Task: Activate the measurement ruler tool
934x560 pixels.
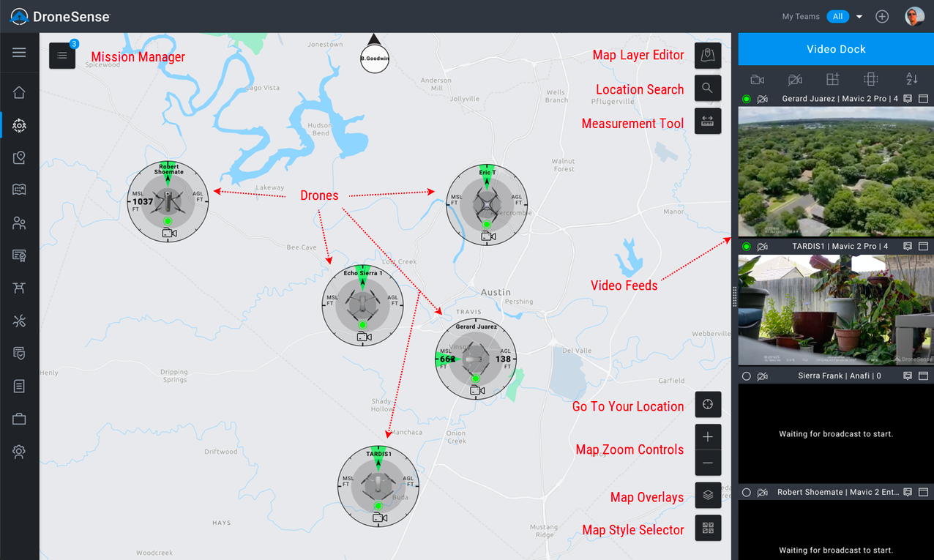Action: point(707,122)
